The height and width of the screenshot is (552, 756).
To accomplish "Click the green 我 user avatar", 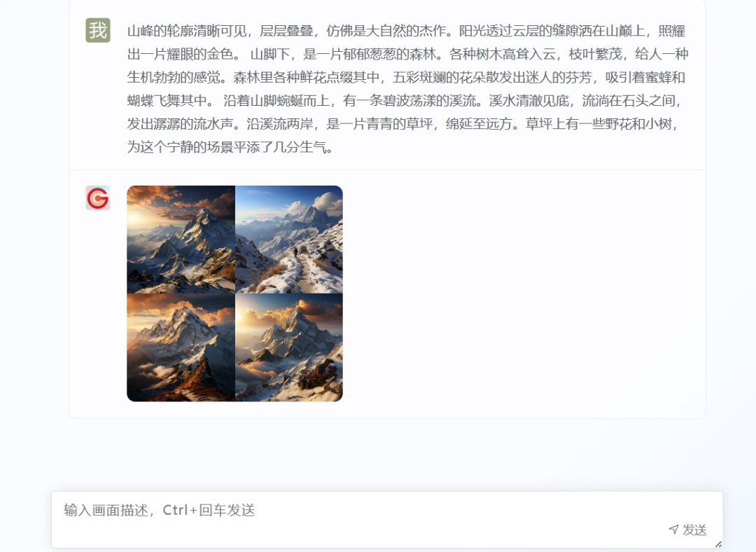I will [98, 30].
